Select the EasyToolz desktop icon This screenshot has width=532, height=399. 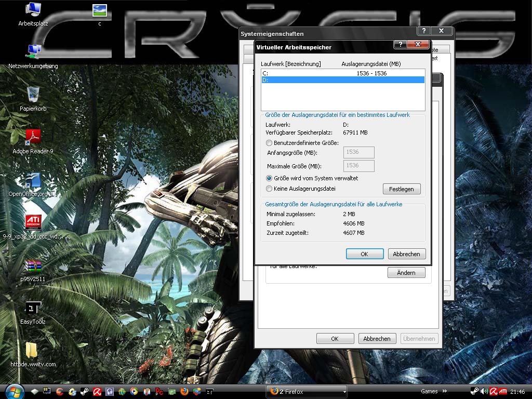tap(33, 312)
